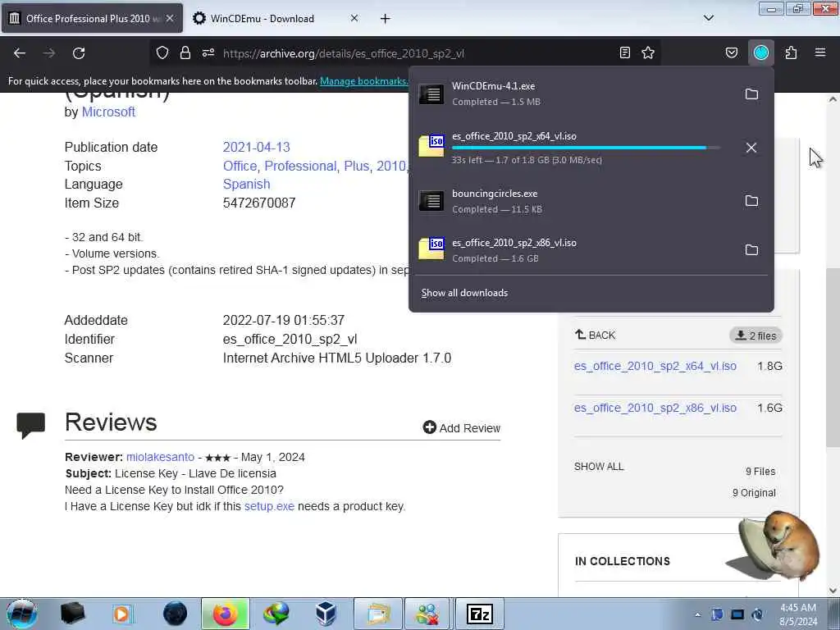Image resolution: width=840 pixels, height=630 pixels.
Task: Open WinCDEmu-4.1.exe download entry
Action: click(575, 94)
